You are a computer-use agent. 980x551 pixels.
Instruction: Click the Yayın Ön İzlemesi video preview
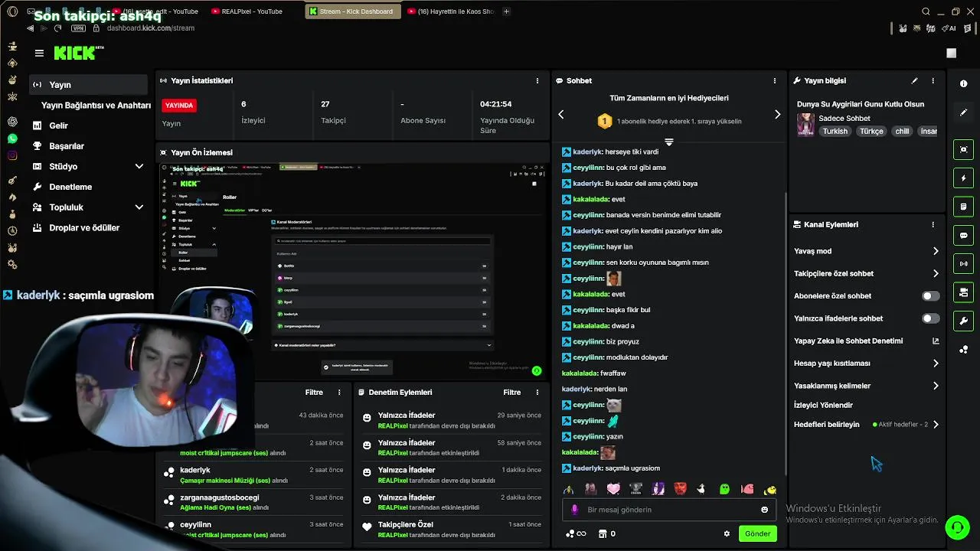(x=352, y=271)
